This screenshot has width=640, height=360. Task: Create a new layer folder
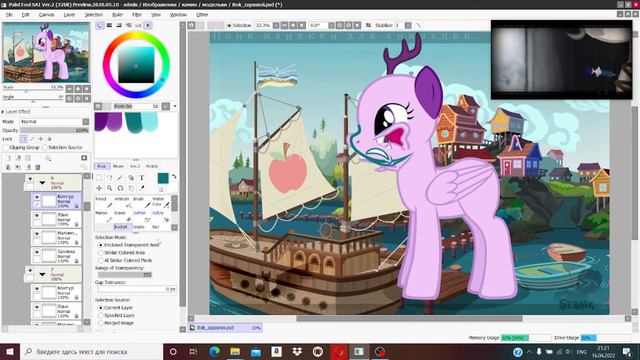(x=28, y=158)
